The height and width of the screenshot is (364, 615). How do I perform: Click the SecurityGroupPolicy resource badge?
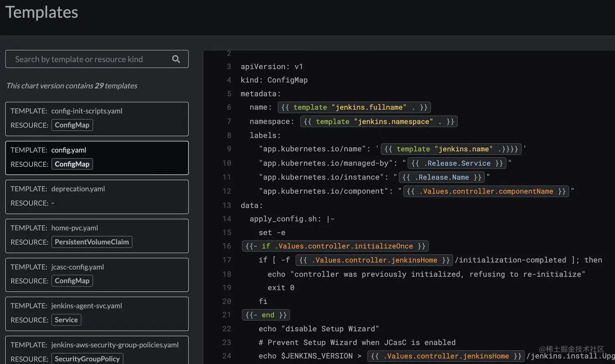pyautogui.click(x=87, y=359)
